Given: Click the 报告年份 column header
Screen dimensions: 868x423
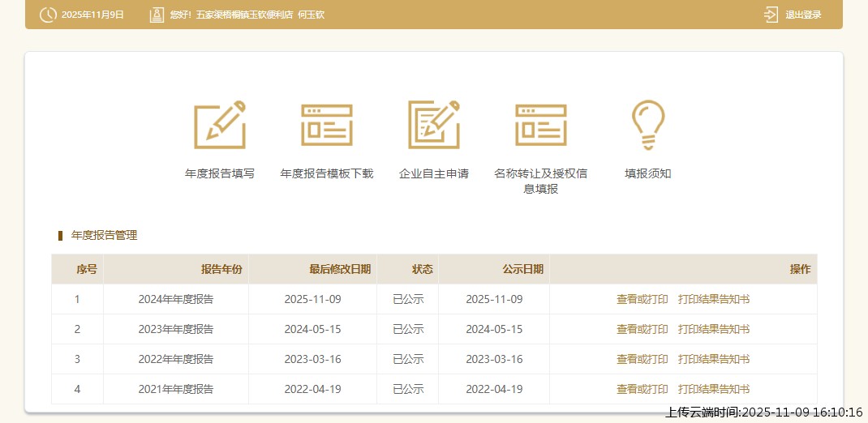Looking at the screenshot, I should click(x=221, y=269).
